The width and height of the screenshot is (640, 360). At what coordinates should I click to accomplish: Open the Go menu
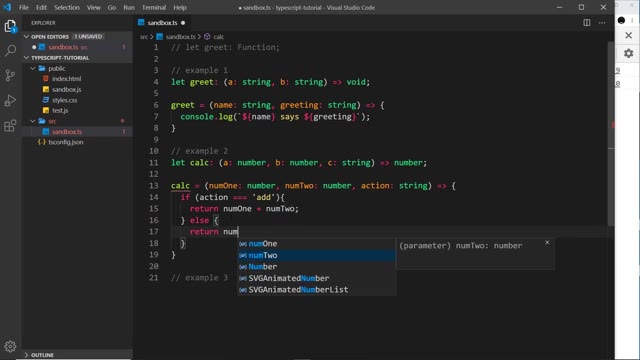pyautogui.click(x=111, y=7)
